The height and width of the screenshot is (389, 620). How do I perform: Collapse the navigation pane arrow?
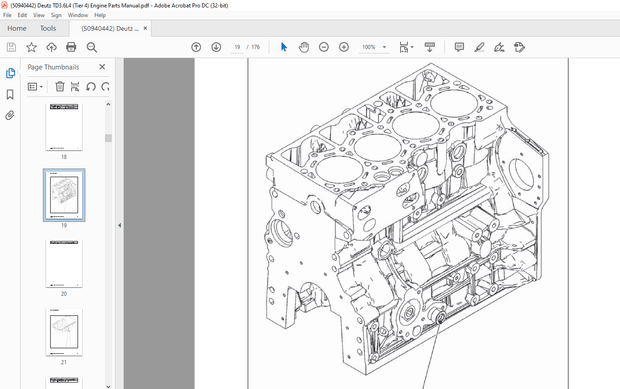[x=119, y=225]
